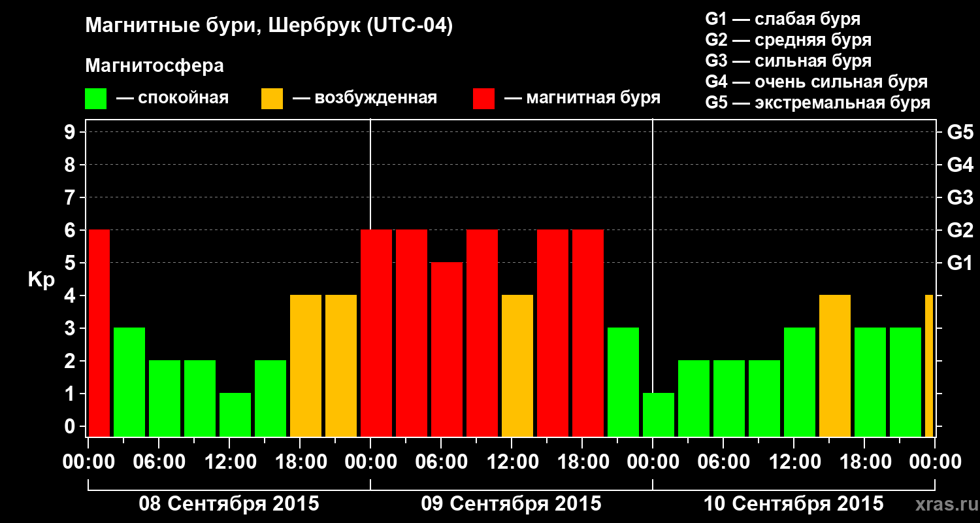Click the G2 label on right axis
The image size is (980, 523).
(960, 230)
